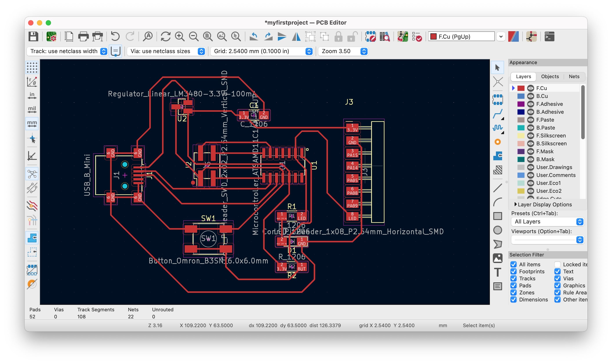The image size is (612, 364).
Task: Click the DRC run checker icon
Action: click(416, 37)
